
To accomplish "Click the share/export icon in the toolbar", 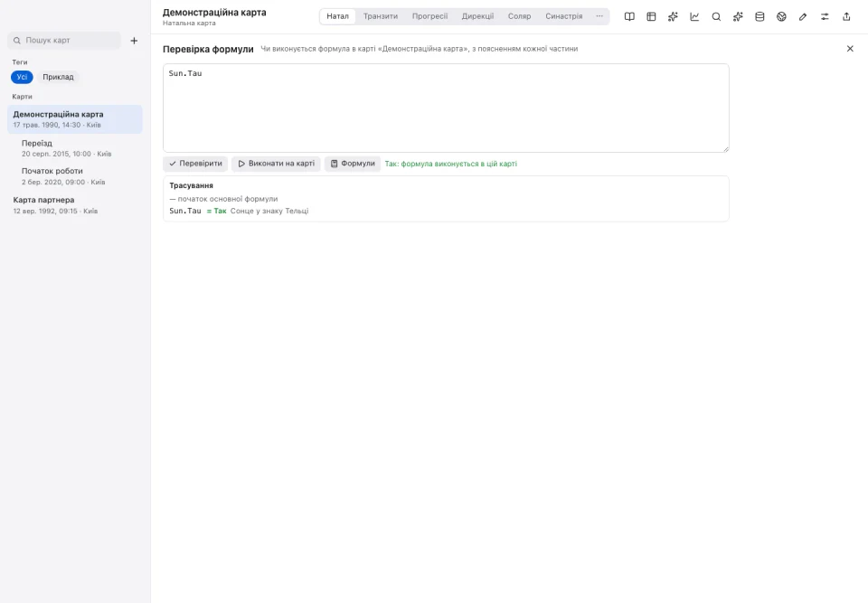I will coord(846,16).
